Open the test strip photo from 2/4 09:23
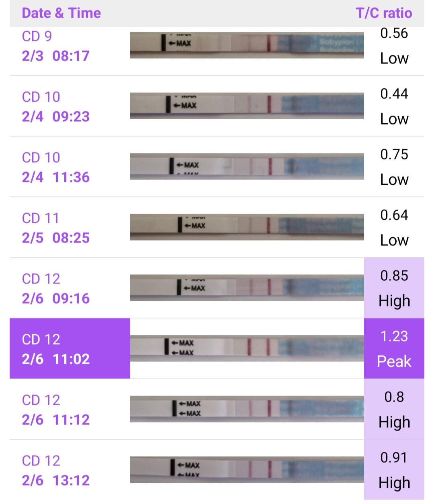 pyautogui.click(x=247, y=106)
